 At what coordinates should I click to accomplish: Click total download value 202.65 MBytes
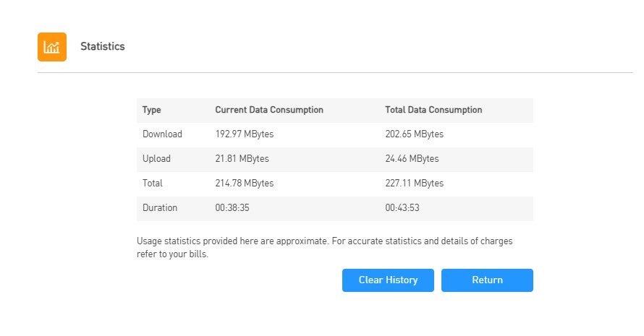[x=414, y=134]
